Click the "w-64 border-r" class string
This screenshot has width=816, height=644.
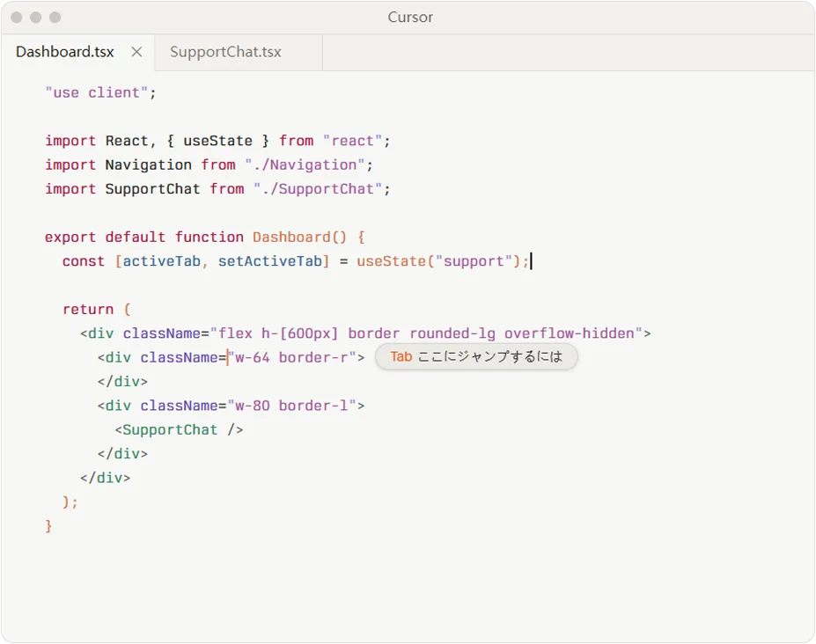291,357
